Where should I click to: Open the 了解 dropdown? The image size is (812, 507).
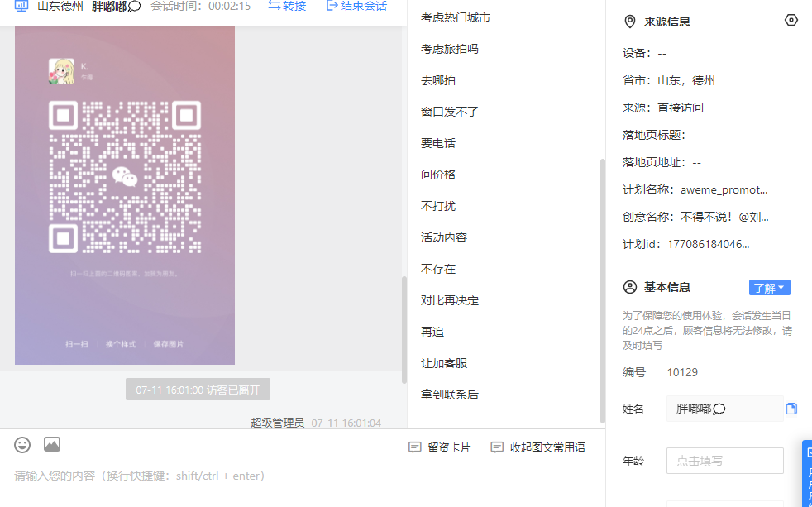tap(770, 288)
